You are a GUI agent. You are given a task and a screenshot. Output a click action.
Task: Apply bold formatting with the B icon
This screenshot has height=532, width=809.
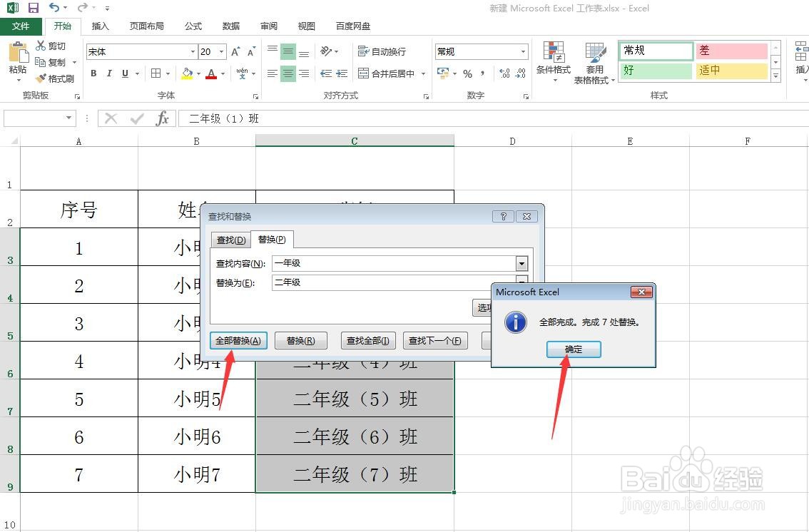pos(93,73)
